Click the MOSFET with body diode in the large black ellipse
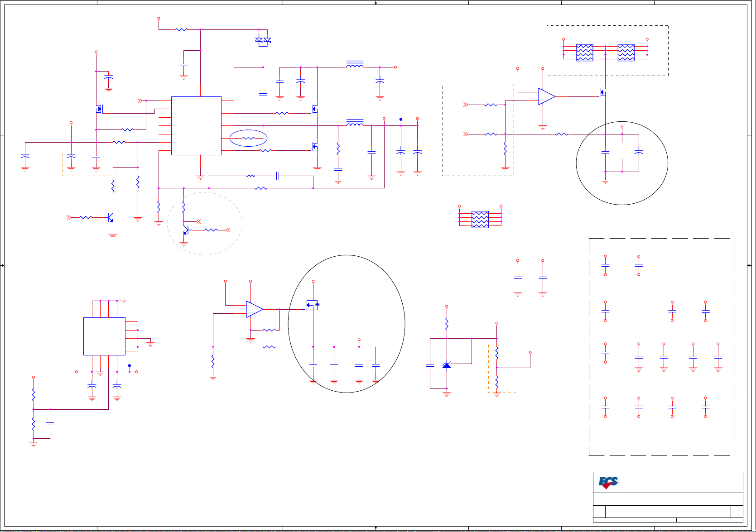 tap(312, 305)
